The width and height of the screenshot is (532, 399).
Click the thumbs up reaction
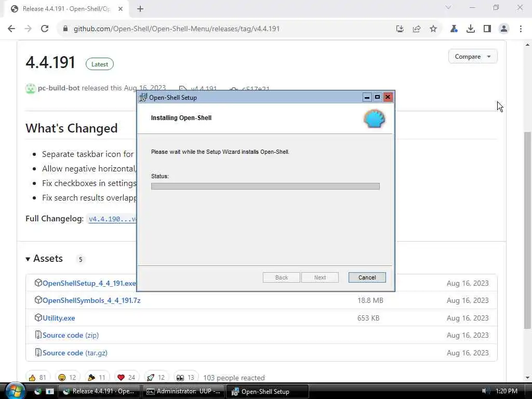[37, 378]
